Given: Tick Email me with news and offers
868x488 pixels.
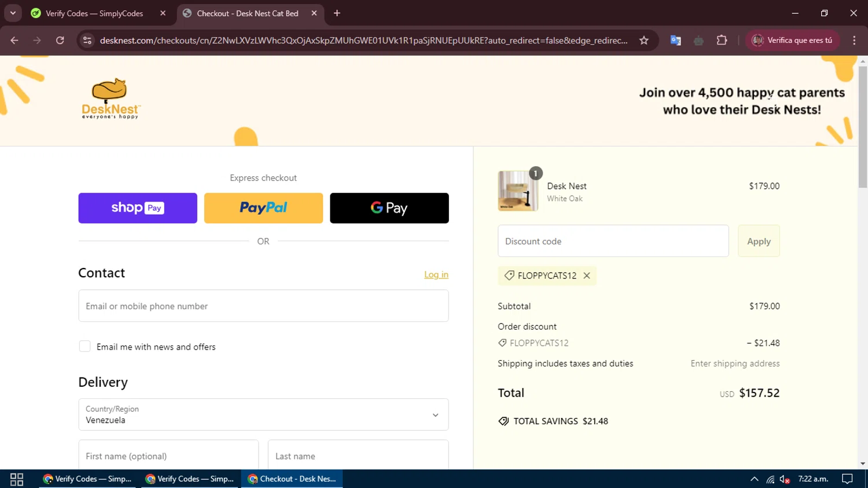Looking at the screenshot, I should click(84, 346).
